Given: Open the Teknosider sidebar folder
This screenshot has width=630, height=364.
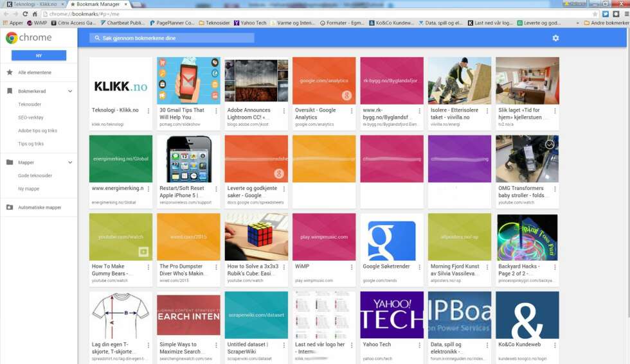Looking at the screenshot, I should (x=30, y=105).
